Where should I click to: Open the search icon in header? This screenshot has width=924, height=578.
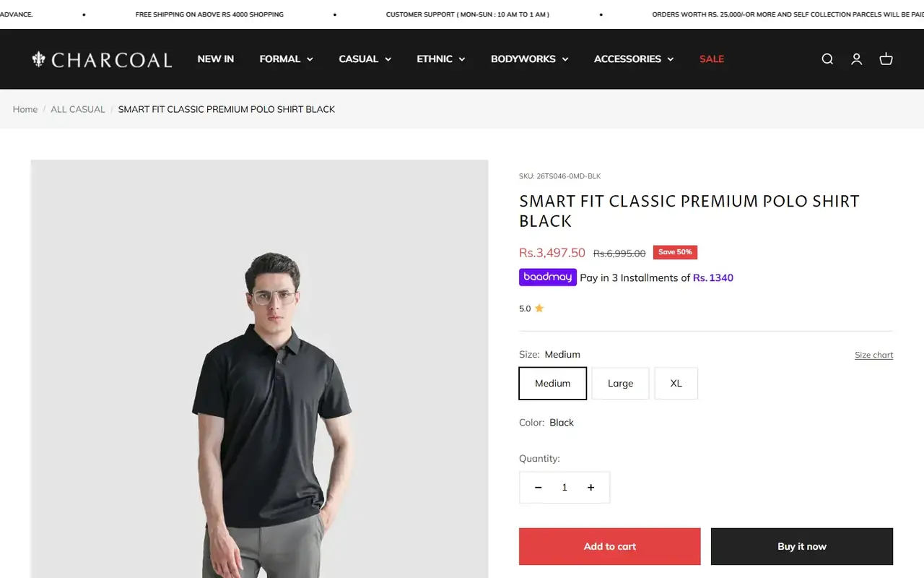coord(827,59)
